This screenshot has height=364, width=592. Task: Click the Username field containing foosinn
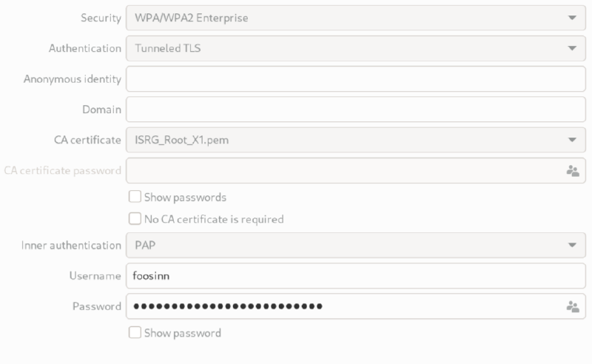[355, 276]
